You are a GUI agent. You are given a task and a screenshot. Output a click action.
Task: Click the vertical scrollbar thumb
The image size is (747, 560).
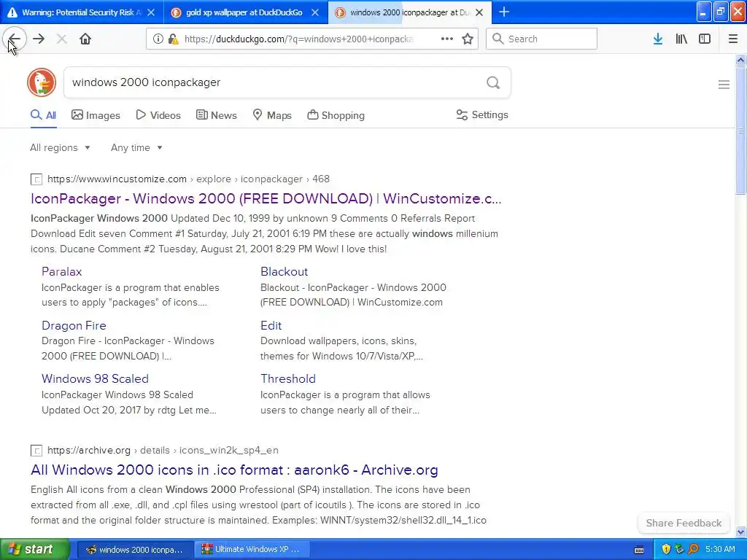[740, 130]
